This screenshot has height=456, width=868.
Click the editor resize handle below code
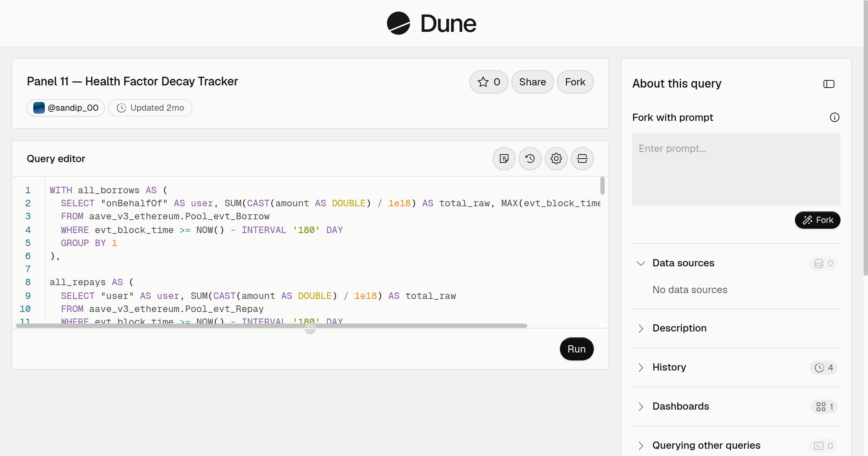pyautogui.click(x=310, y=329)
